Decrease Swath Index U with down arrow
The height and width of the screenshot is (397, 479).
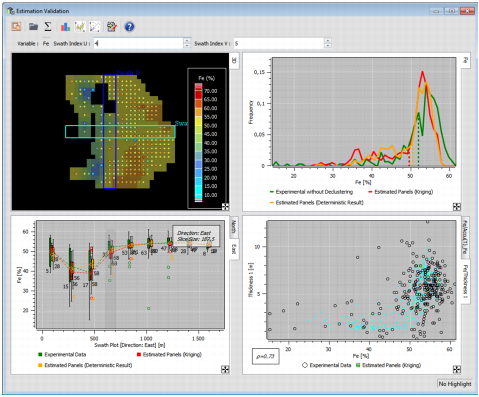pos(187,46)
